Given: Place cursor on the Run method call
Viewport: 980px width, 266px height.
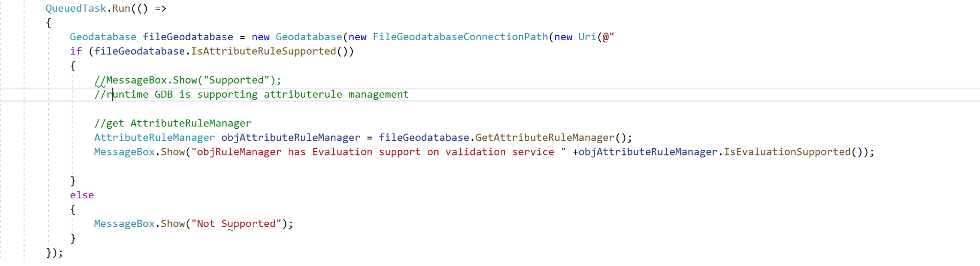Looking at the screenshot, I should (121, 9).
